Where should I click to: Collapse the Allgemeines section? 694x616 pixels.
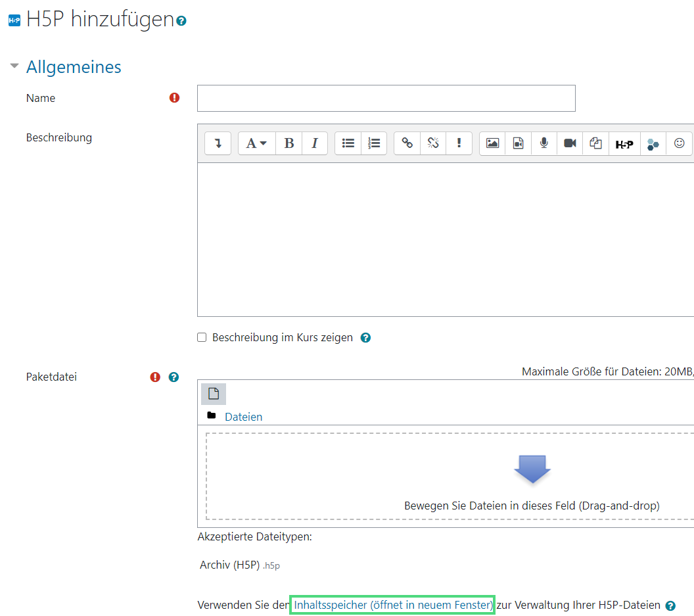pyautogui.click(x=14, y=66)
